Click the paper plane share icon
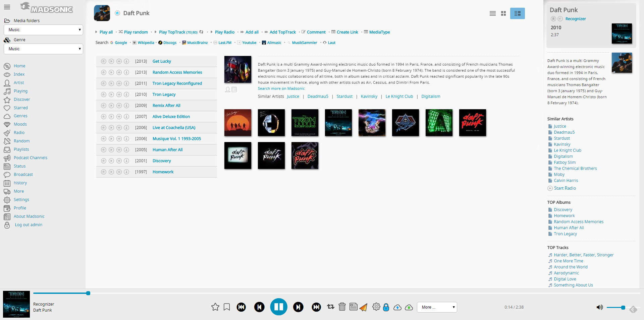The width and height of the screenshot is (644, 320). point(364,307)
